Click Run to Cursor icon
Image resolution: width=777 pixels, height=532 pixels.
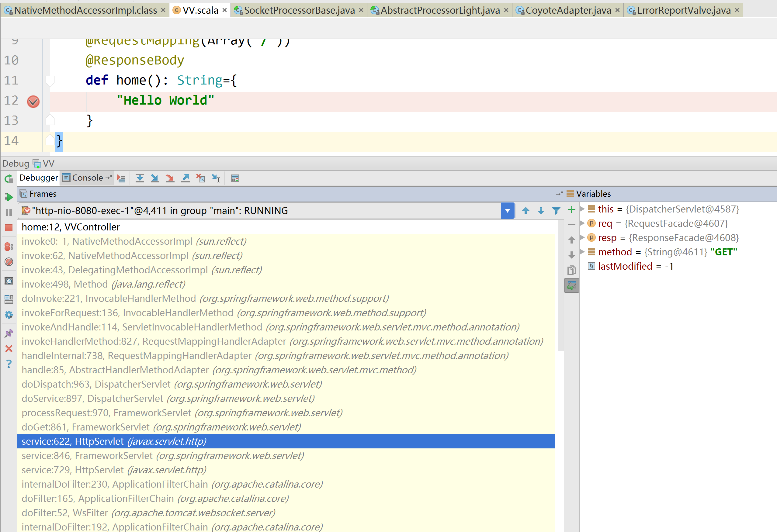216,178
